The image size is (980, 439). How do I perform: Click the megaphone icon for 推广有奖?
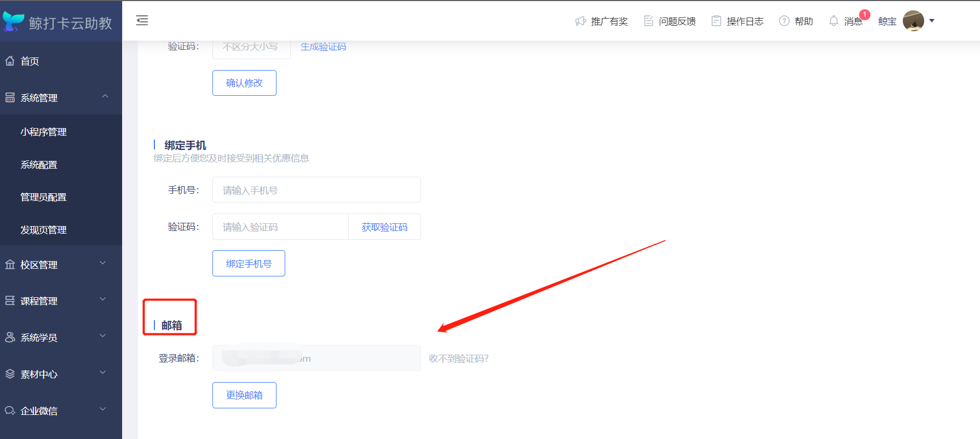click(580, 21)
